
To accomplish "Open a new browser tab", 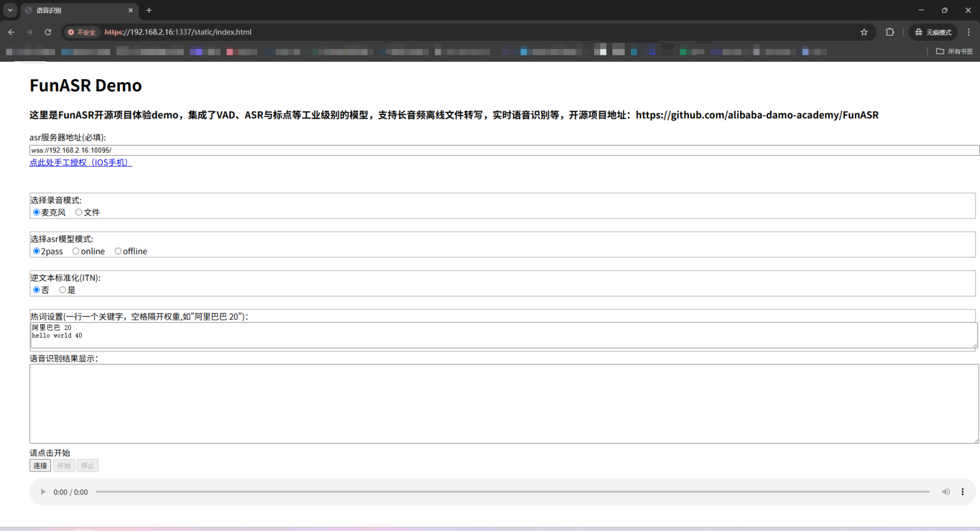I will [149, 10].
